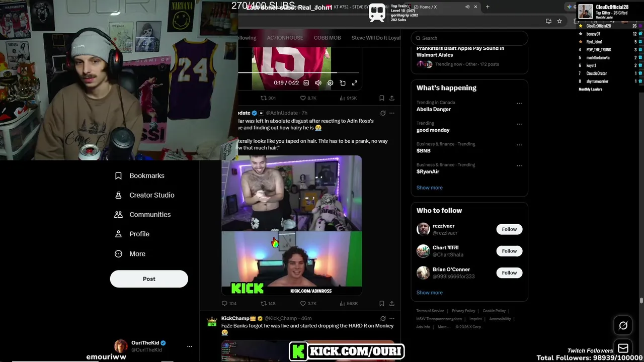Click the page vertical scrollbar thumb
Screen dimensions: 644x362
click(x=641, y=301)
